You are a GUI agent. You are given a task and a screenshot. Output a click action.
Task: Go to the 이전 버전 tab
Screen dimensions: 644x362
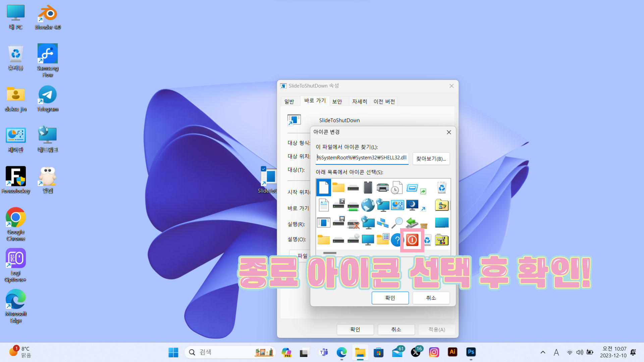[384, 101]
